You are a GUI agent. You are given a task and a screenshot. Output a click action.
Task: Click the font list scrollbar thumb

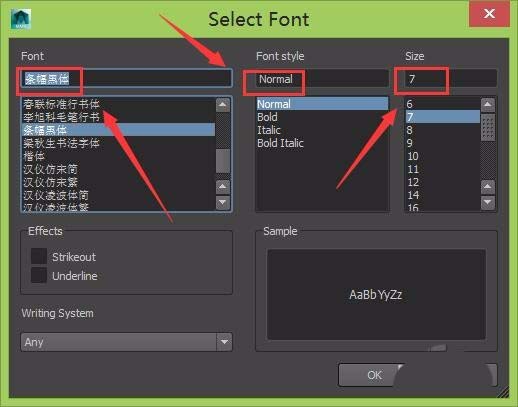(223, 161)
